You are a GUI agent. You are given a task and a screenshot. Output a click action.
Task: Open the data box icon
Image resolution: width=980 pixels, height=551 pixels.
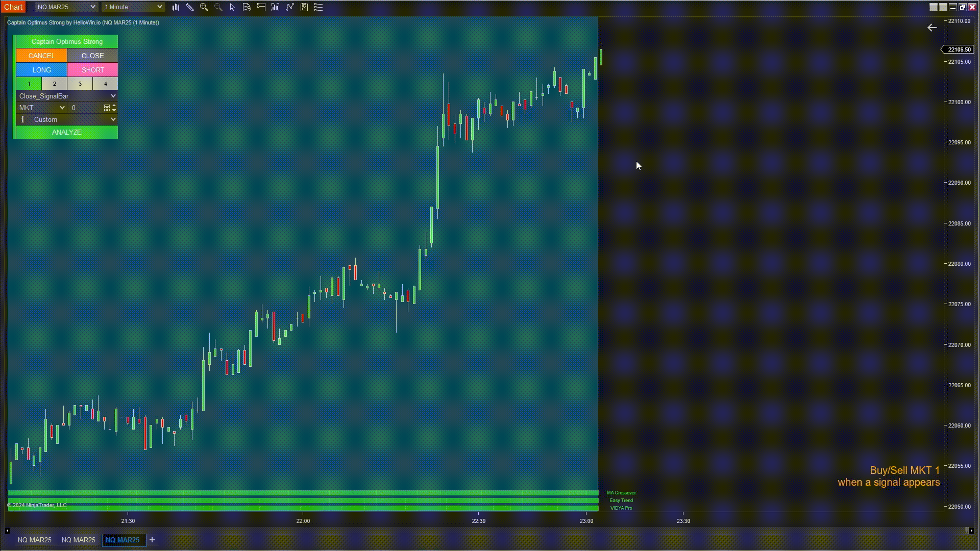247,7
